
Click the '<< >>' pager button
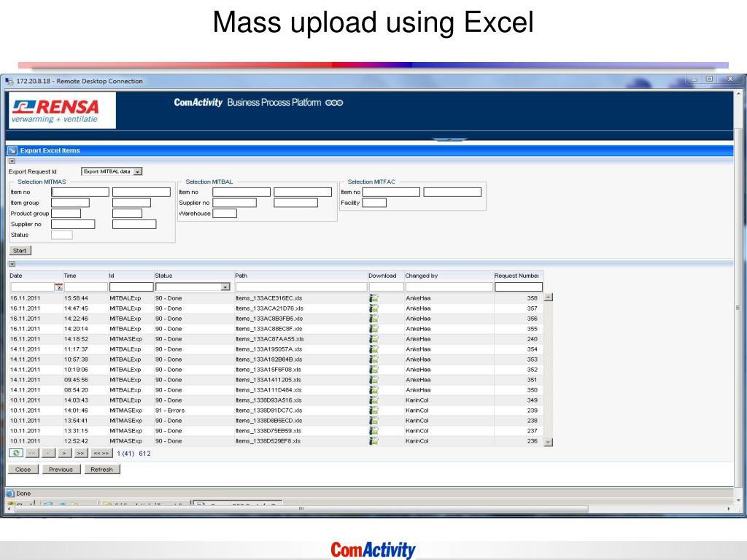click(x=101, y=454)
